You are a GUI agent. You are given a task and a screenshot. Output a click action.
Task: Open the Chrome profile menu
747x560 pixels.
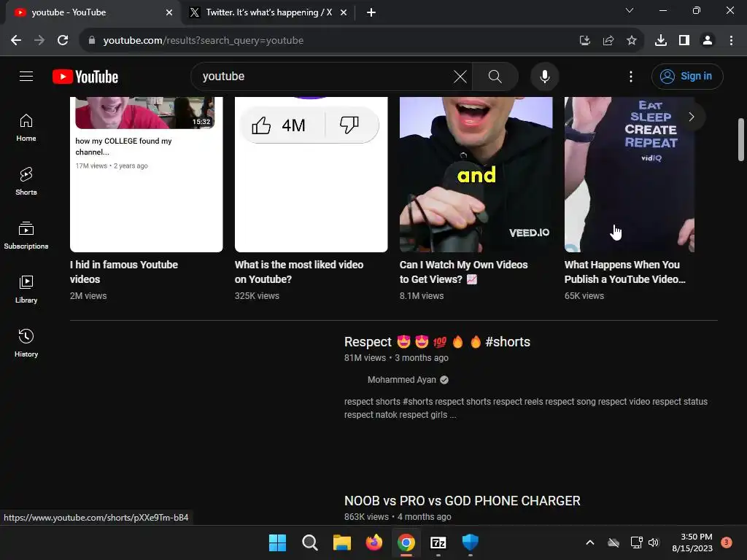[x=708, y=41]
